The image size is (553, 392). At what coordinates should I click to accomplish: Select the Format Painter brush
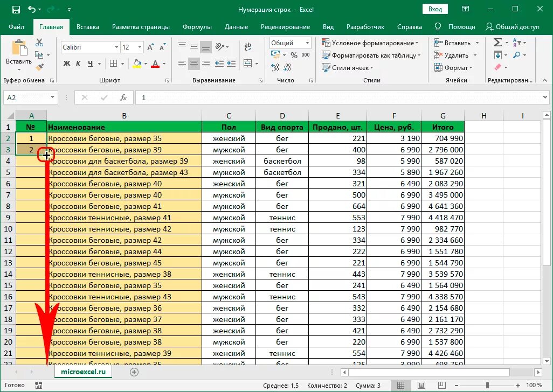(39, 67)
